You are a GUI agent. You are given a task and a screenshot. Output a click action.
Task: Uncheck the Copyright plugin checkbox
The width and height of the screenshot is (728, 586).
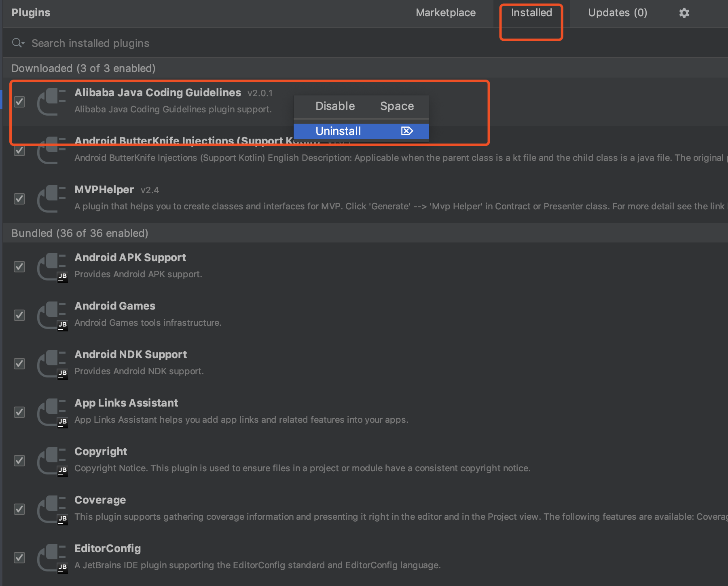[x=19, y=460]
